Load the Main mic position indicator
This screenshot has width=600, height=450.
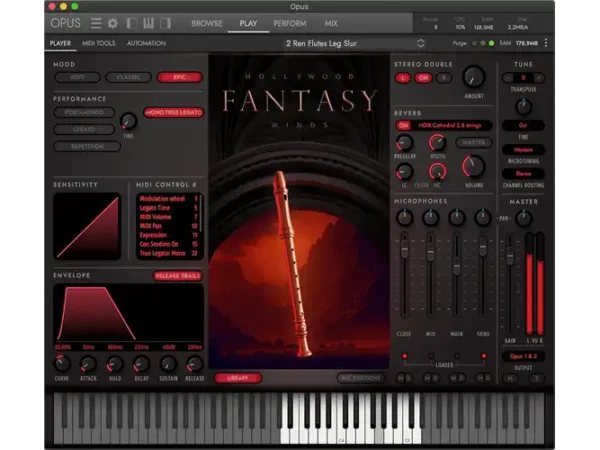click(x=457, y=356)
